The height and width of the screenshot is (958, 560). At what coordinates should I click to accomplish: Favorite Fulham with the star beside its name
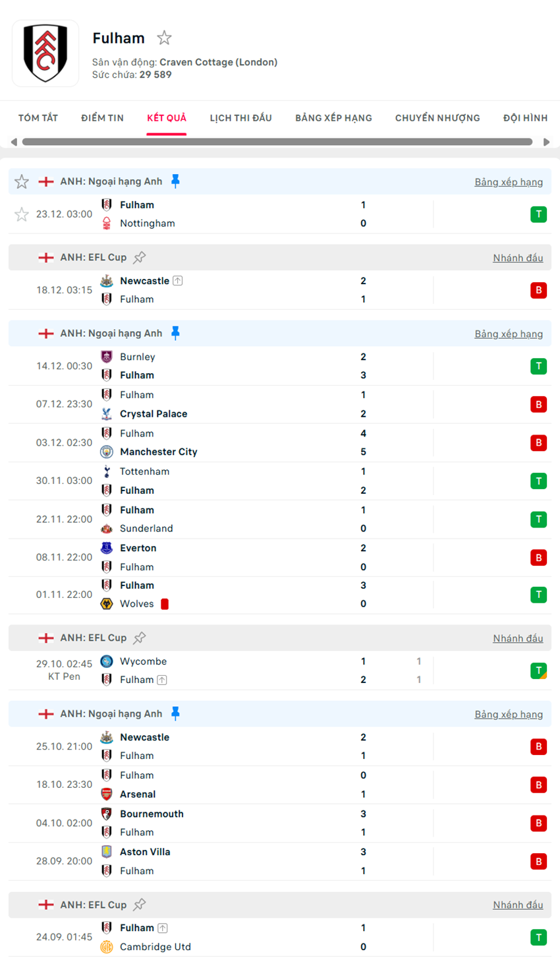click(x=164, y=38)
